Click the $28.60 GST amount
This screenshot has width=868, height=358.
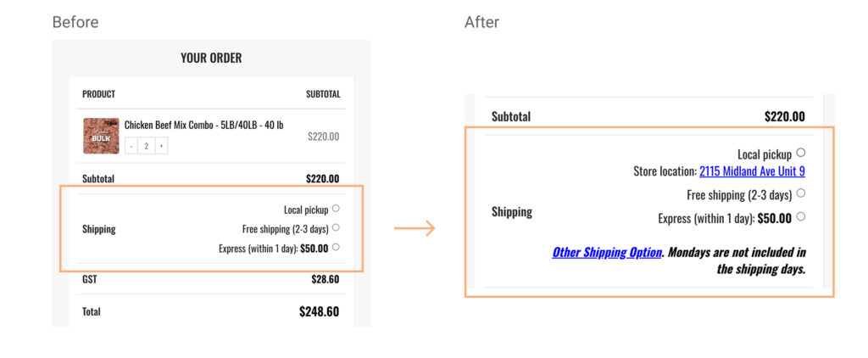[x=325, y=278]
